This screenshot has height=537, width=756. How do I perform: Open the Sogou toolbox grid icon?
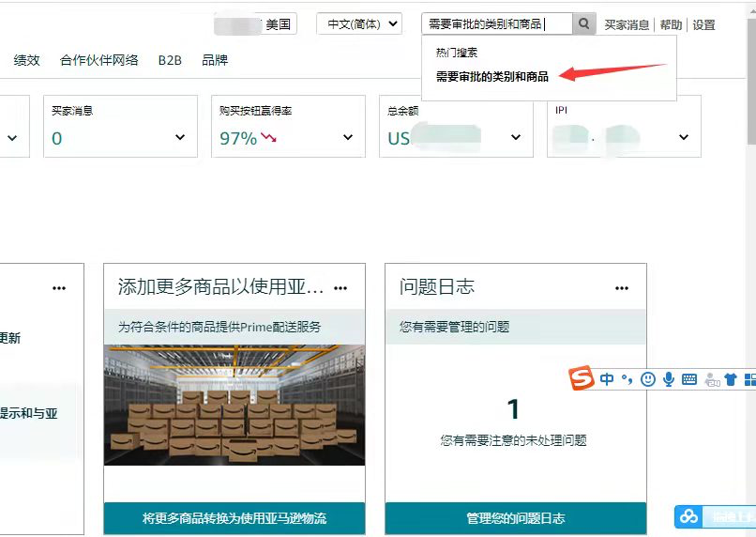[750, 379]
